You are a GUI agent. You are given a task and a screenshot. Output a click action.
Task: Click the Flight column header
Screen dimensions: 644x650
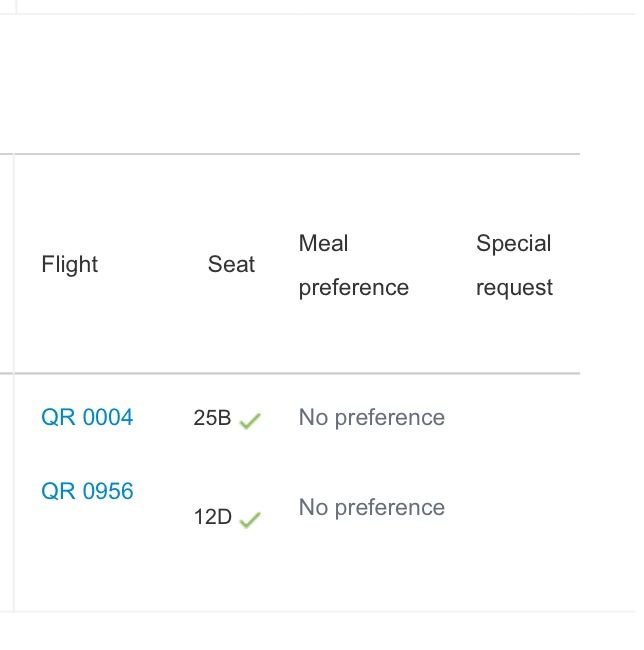coord(70,264)
